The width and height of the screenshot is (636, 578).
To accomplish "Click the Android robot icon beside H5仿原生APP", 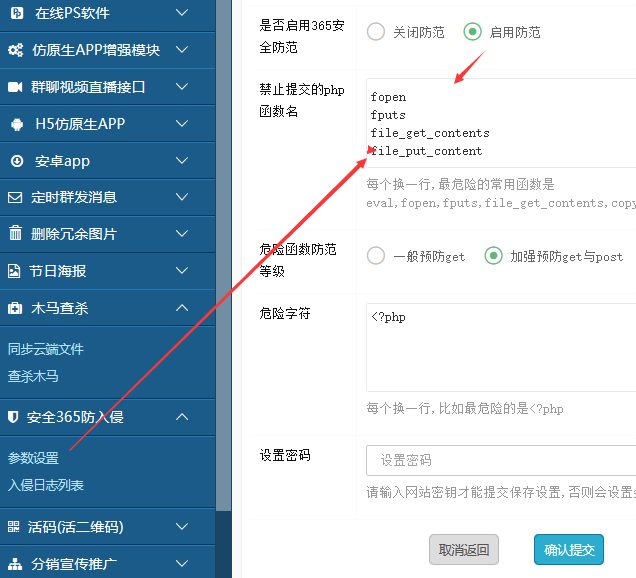I will 17,124.
